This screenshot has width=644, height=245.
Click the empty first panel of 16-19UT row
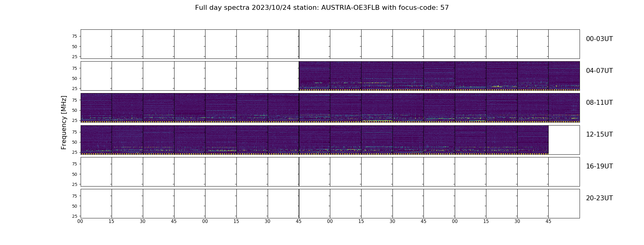tap(96, 172)
